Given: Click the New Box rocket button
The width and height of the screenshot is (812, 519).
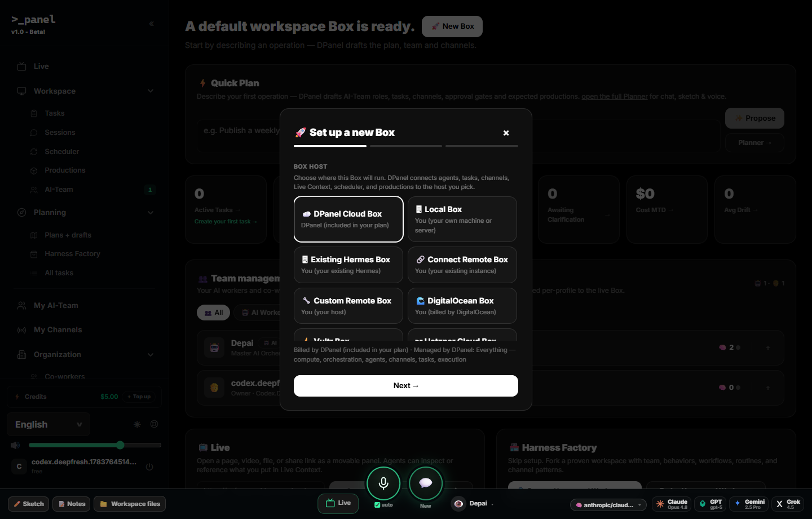Looking at the screenshot, I should click(x=452, y=27).
